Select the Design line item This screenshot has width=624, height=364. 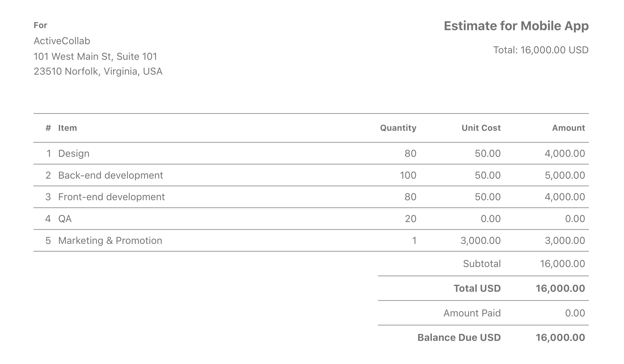pyautogui.click(x=74, y=153)
